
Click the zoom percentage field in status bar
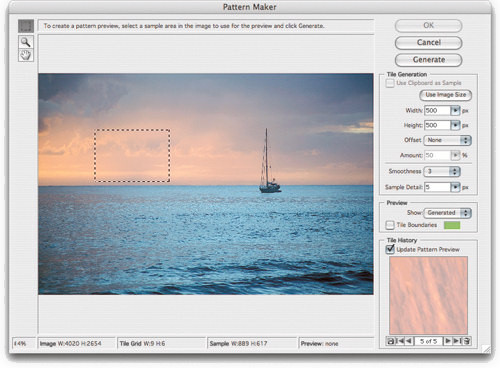(23, 343)
